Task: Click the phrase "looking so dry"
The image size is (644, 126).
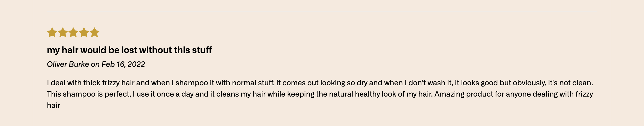Action: tap(344, 83)
